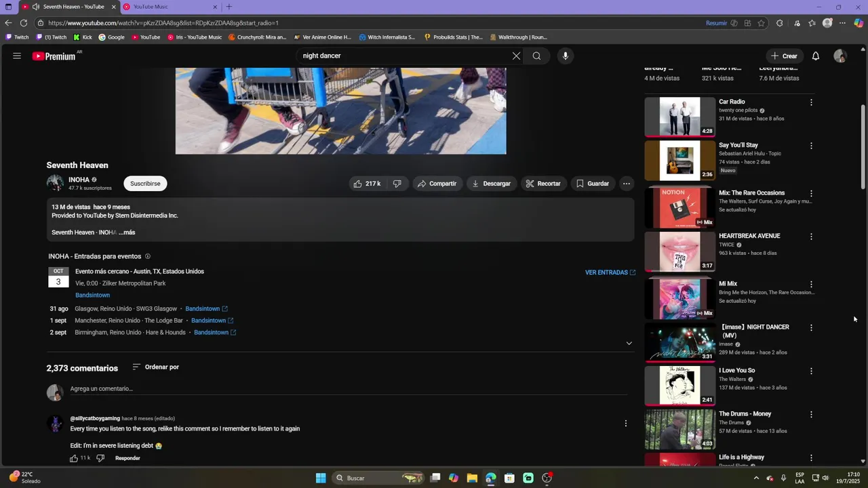This screenshot has width=868, height=488.
Task: Open a new browser tab
Action: (229, 7)
